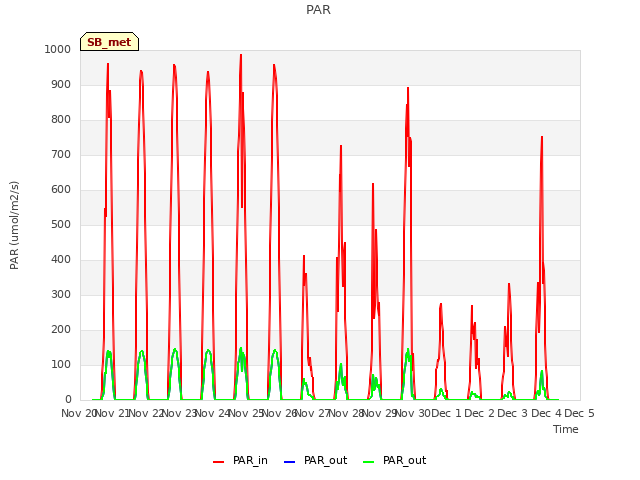Click the Dec 5 x-axis tick label
The width and height of the screenshot is (640, 480).
point(579,413)
